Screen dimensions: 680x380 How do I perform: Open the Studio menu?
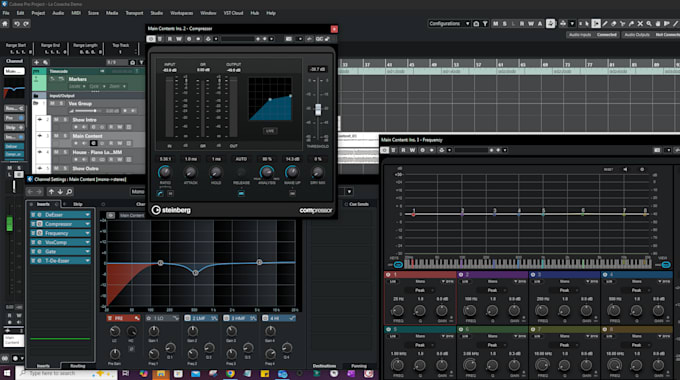(157, 13)
